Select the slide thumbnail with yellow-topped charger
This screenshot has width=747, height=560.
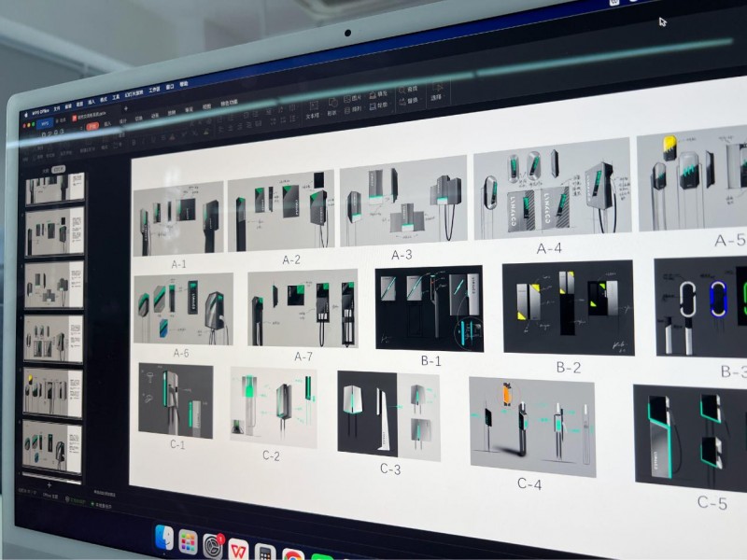click(x=52, y=392)
